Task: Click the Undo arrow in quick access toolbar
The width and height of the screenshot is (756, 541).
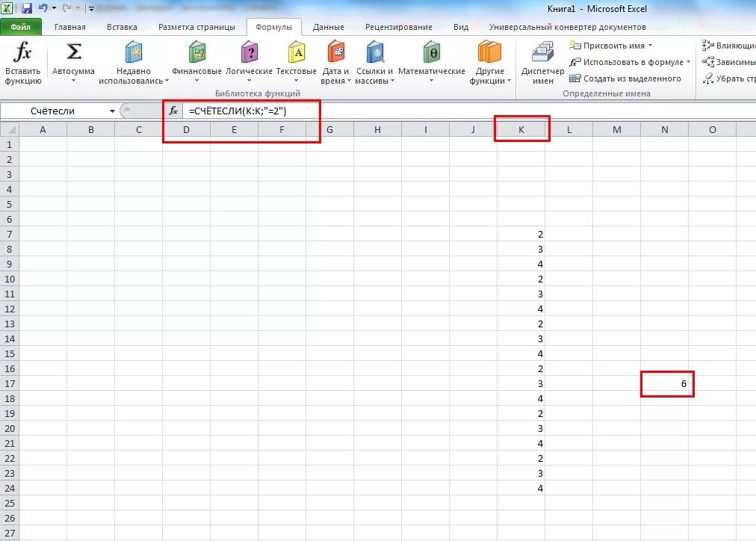Action: point(43,8)
